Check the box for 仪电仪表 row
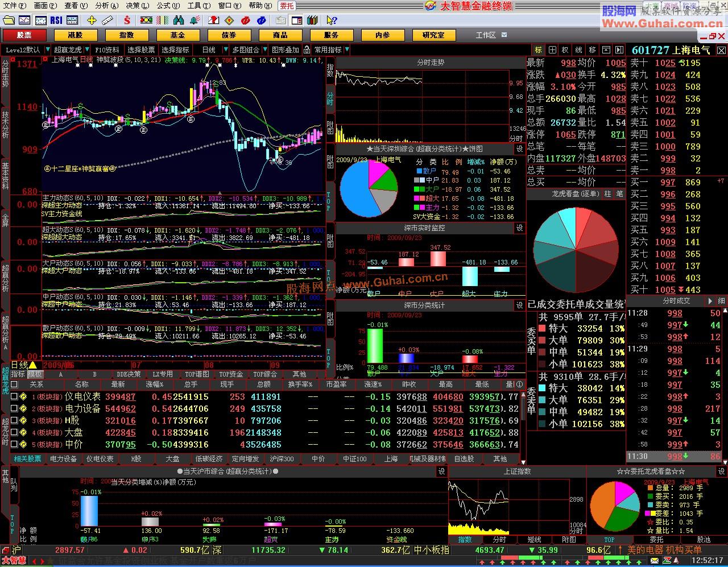The image size is (728, 567). [x=14, y=396]
